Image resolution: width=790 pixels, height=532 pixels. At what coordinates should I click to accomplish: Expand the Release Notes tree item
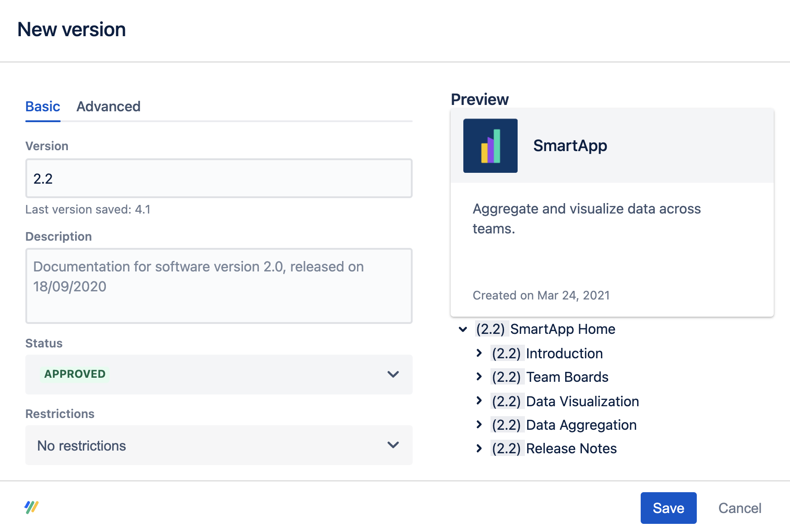click(479, 448)
